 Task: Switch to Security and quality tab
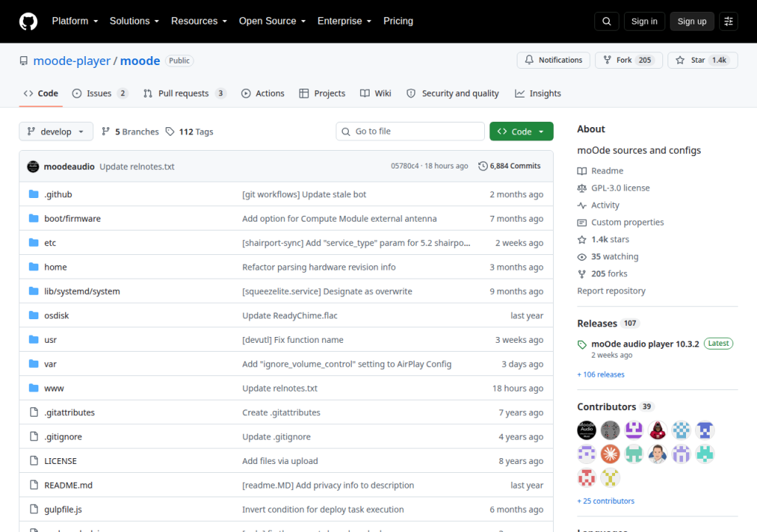click(453, 93)
